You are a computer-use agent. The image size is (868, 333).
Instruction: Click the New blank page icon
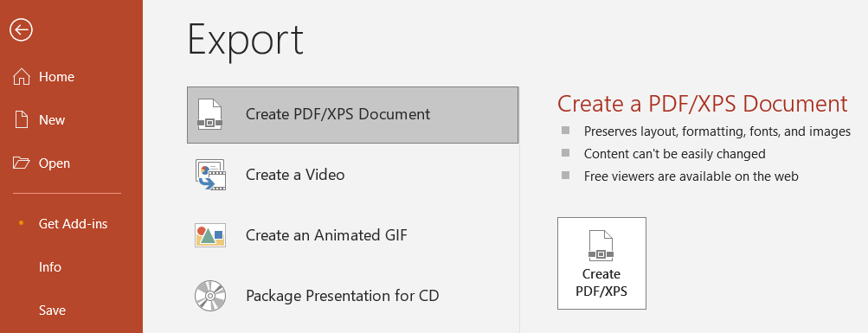(x=21, y=120)
